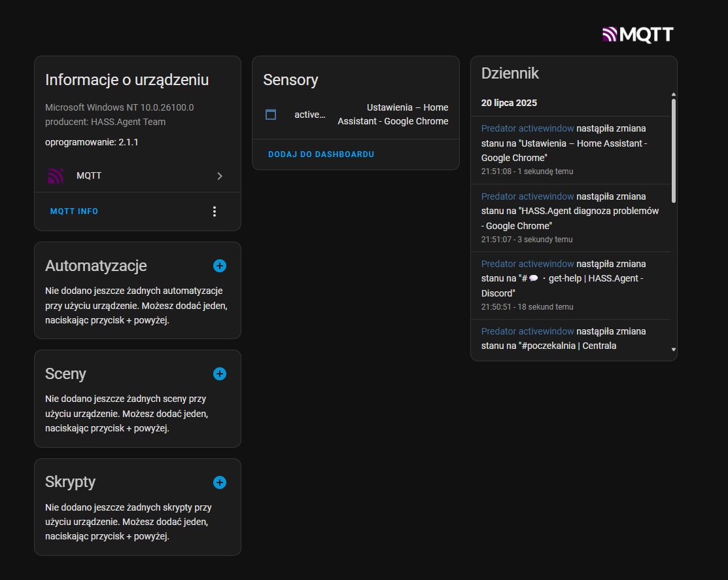Click the Dziennik scrollbar thumb
Image resolution: width=728 pixels, height=580 pixels.
pyautogui.click(x=674, y=151)
